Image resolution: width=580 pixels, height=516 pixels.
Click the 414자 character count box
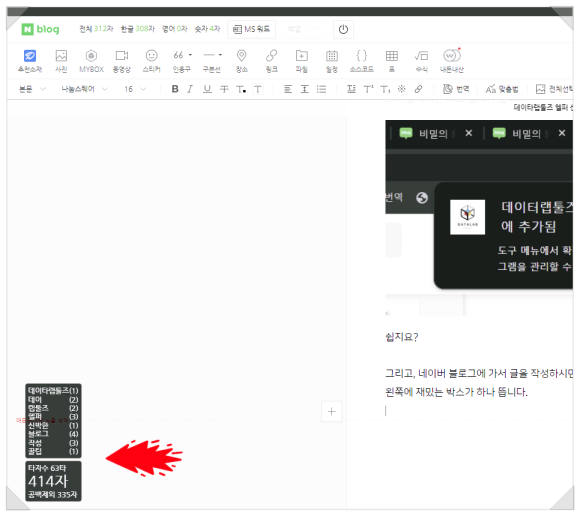53,481
